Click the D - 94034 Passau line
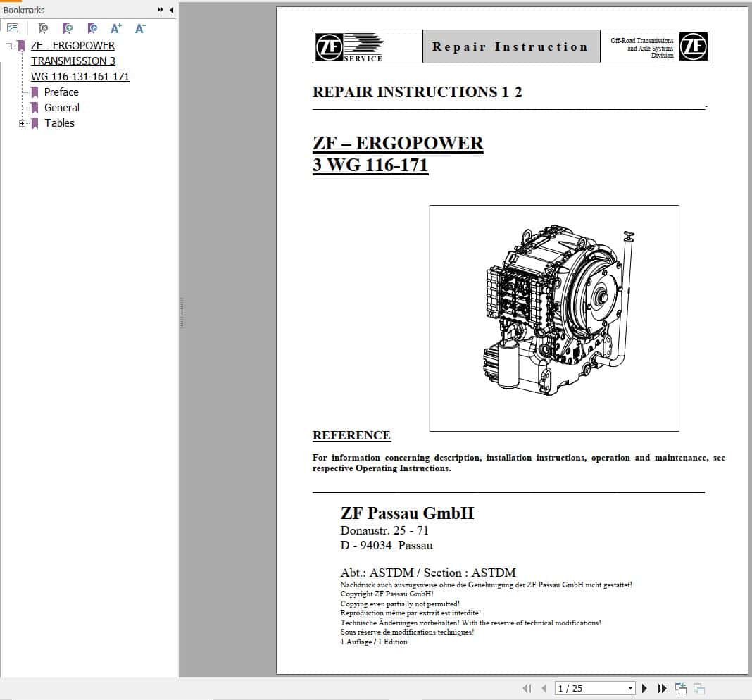Screen dimensions: 752x700 pyautogui.click(x=387, y=546)
